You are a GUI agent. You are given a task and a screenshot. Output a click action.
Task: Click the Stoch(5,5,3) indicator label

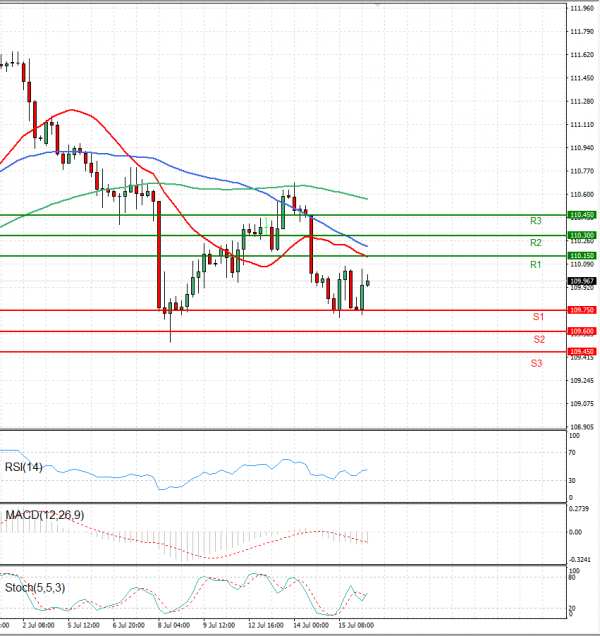tap(35, 588)
